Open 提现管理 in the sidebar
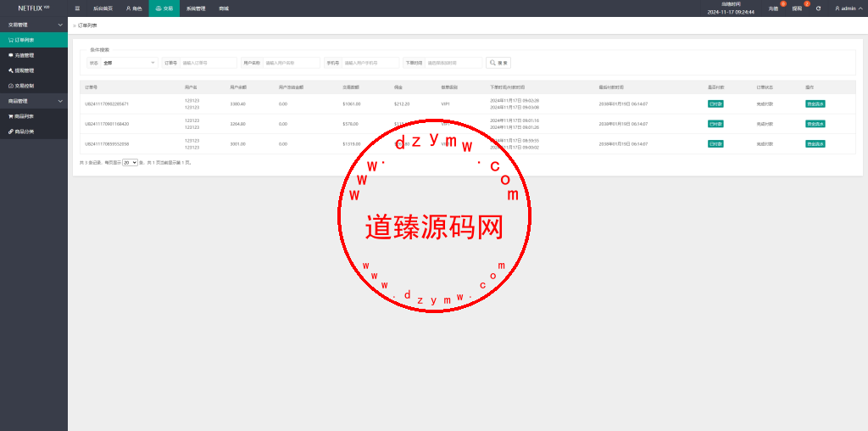 coord(34,71)
